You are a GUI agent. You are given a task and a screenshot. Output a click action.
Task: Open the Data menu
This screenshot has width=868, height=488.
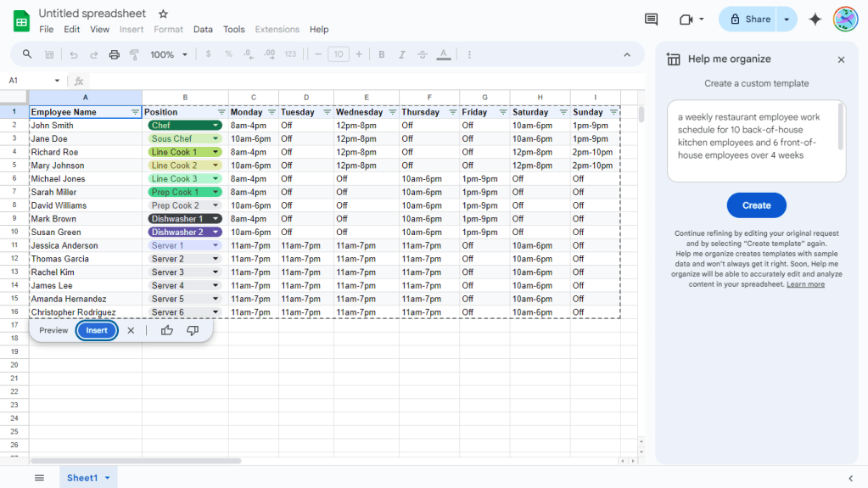coord(203,30)
